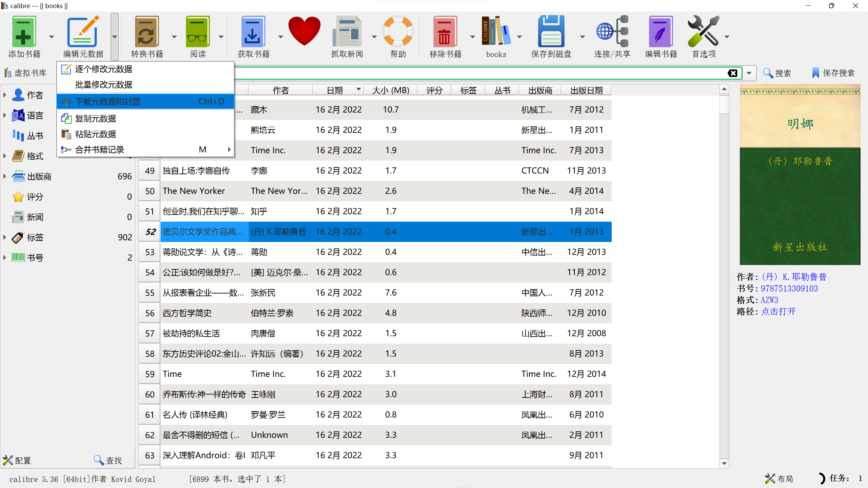Screen dimensions: 868x488
Task: Click the Help (帮助) lifebuoy icon
Action: coord(398,32)
